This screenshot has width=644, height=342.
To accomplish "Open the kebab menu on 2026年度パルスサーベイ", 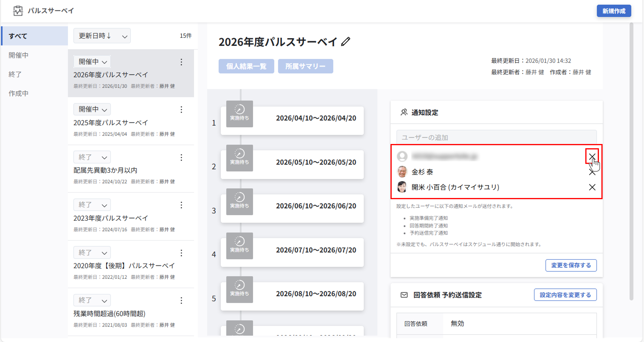I will click(x=181, y=62).
